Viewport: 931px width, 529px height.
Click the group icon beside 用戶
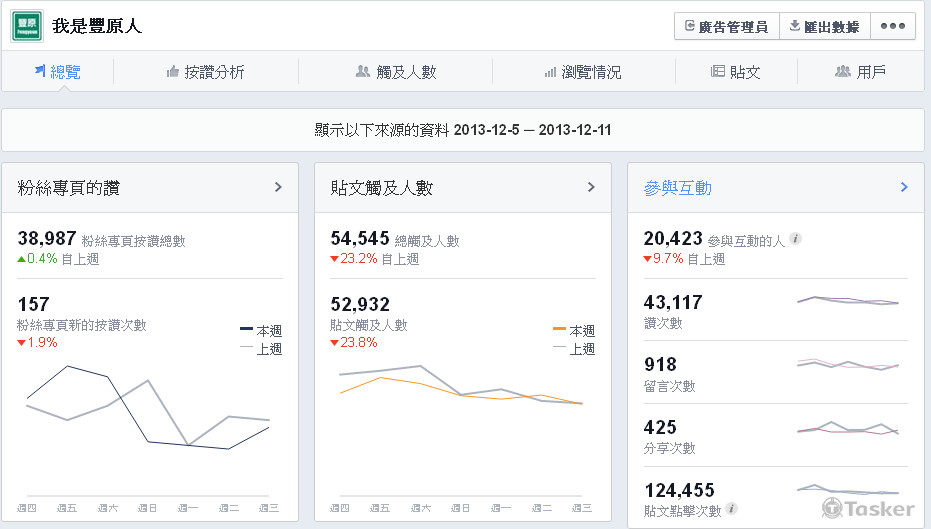click(843, 71)
